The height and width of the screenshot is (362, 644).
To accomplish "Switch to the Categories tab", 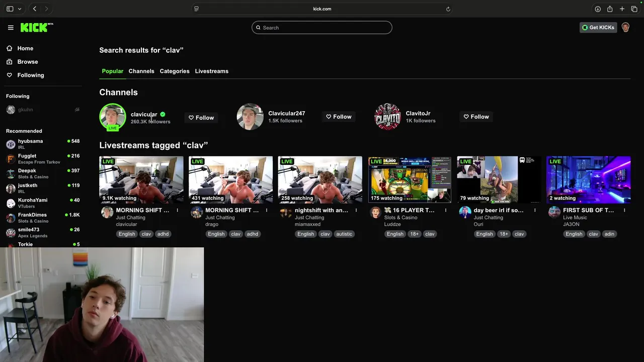I will (x=175, y=71).
